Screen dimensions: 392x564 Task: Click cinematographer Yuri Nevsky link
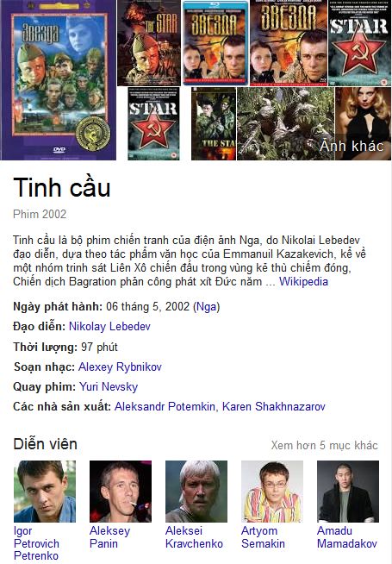pos(109,386)
